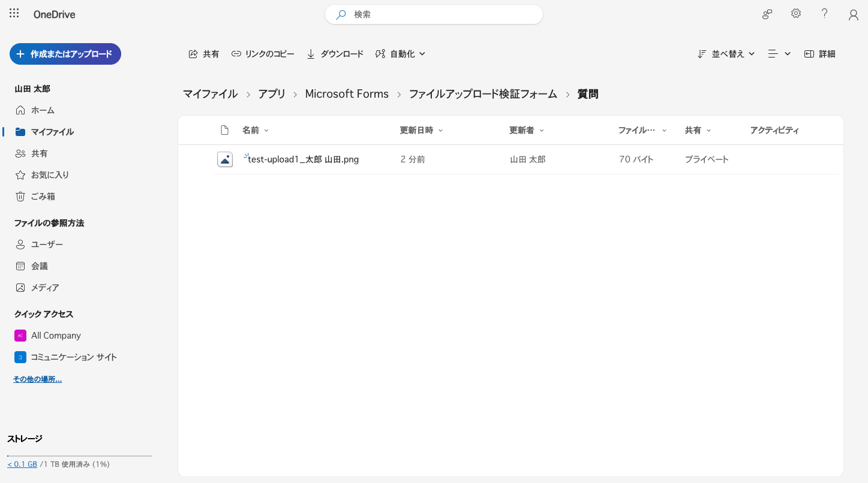Navigate to Microsoft Forms breadcrumb

tap(347, 94)
